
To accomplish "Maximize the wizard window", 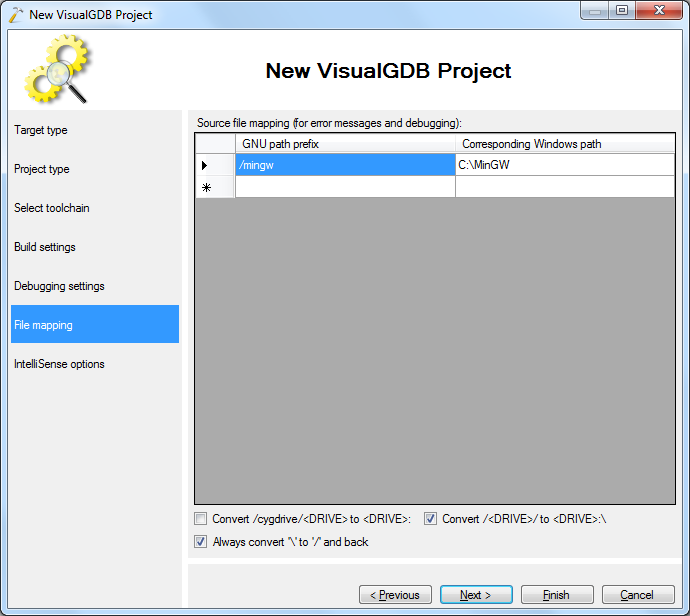I will point(622,10).
